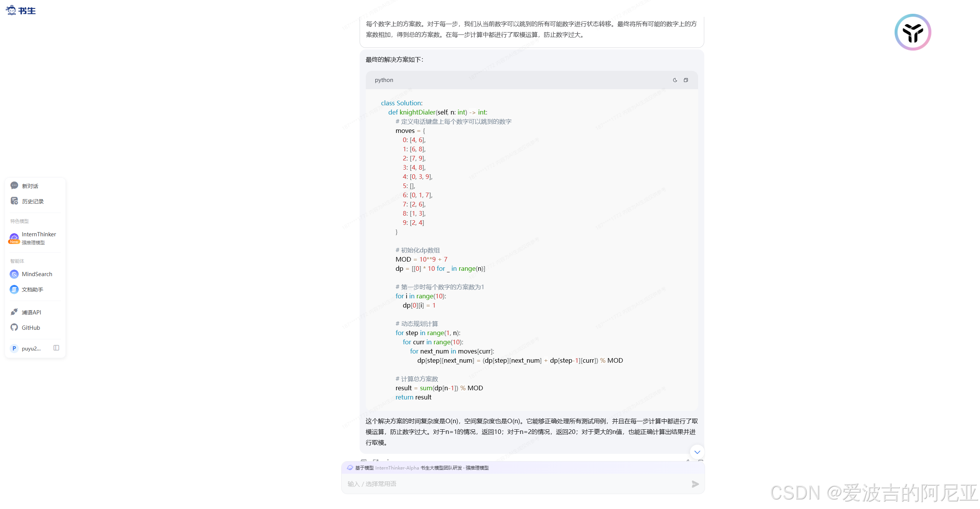The width and height of the screenshot is (980, 509).
Task: Copy the python code with copy icon
Action: pos(686,80)
